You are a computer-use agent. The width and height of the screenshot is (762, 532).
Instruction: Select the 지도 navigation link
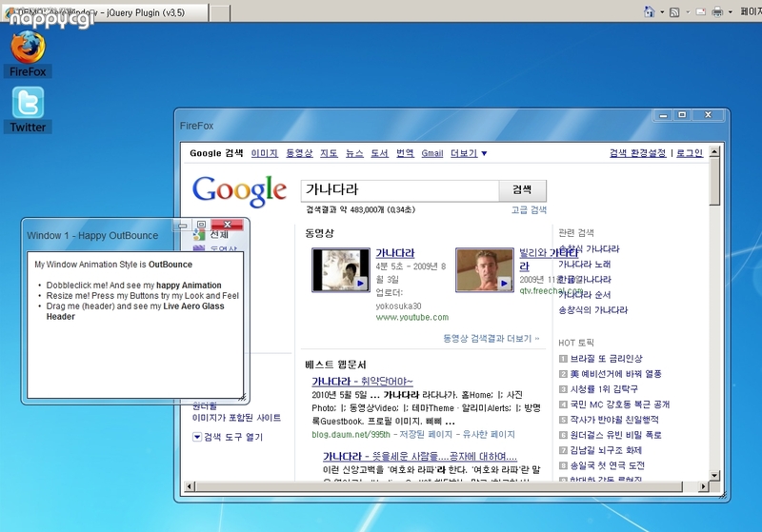[x=329, y=153]
